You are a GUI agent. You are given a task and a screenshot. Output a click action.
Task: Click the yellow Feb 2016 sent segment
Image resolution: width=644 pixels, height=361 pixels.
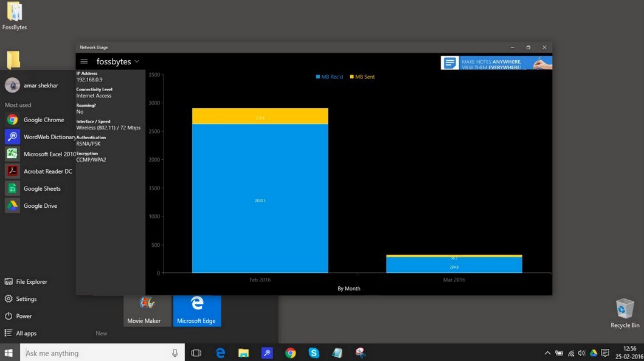tap(260, 117)
